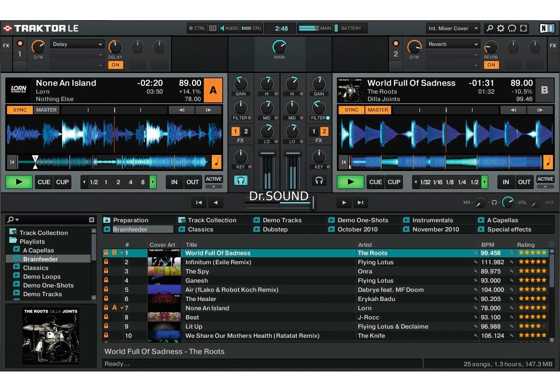The height and width of the screenshot is (392, 560).
Task: Click the MAIN volume knob
Action: pyautogui.click(x=279, y=46)
